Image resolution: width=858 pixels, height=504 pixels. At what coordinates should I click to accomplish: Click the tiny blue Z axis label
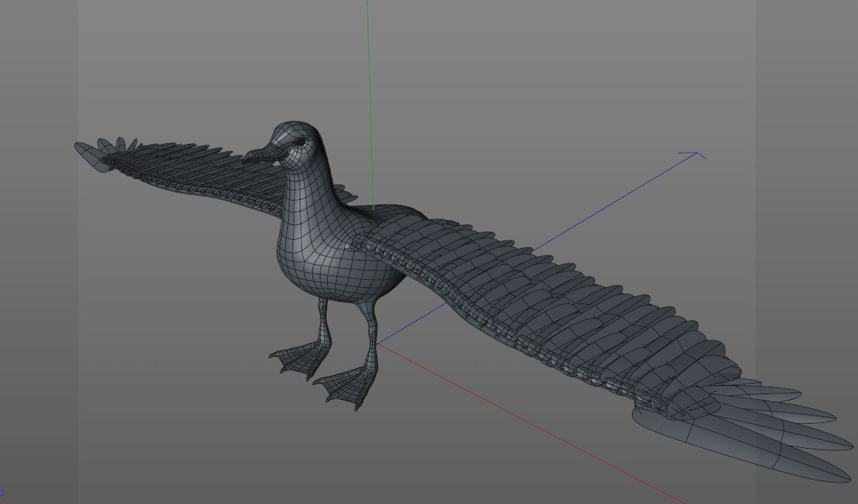2,494
